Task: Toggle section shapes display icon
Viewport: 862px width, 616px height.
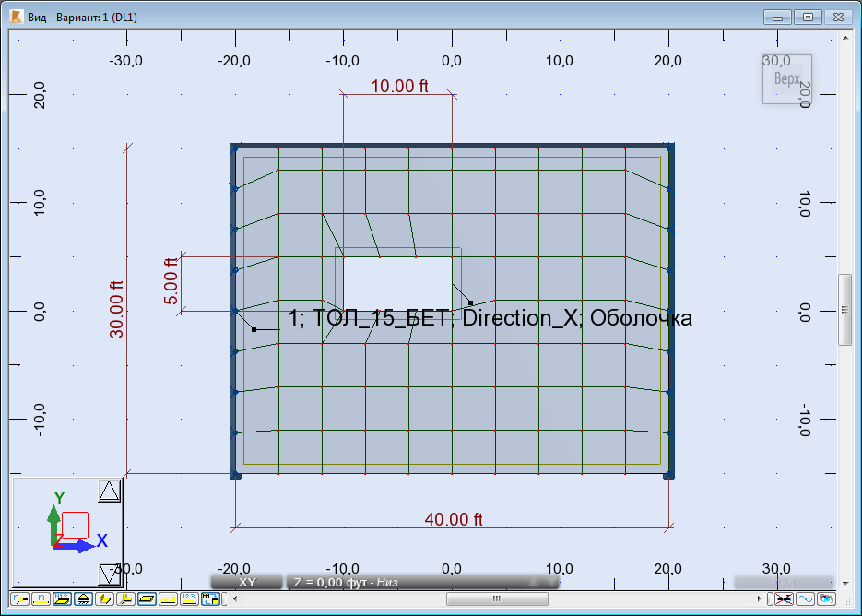Action: click(x=104, y=598)
